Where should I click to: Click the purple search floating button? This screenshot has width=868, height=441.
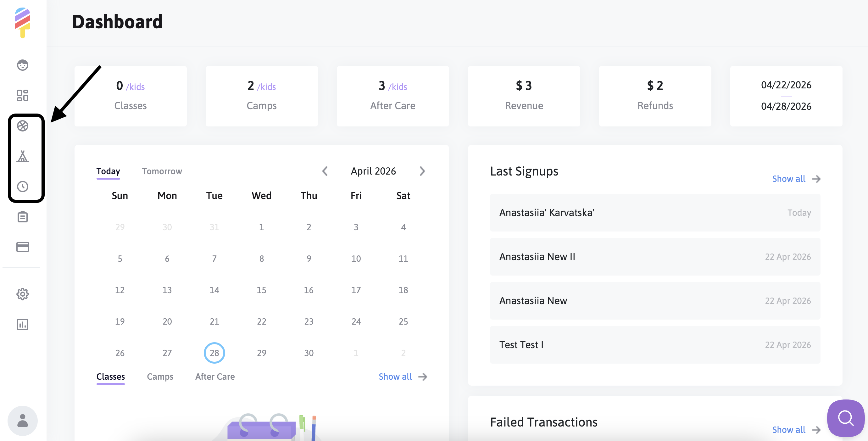point(845,418)
